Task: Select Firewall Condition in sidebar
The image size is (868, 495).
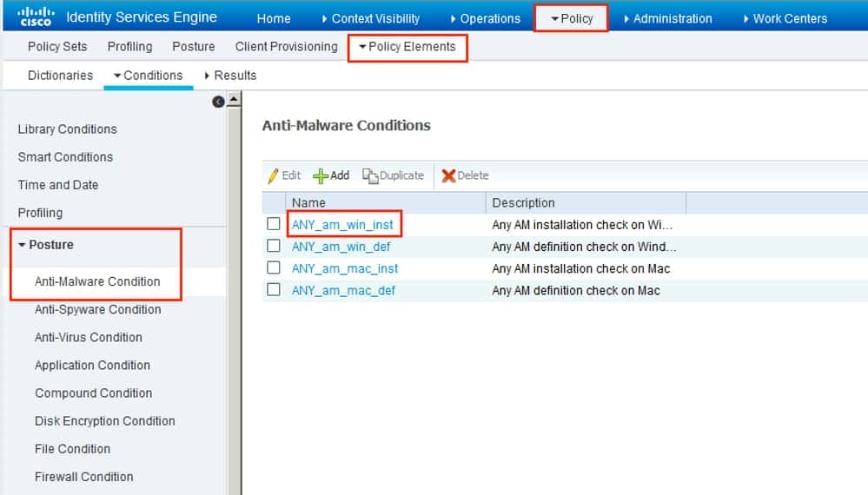Action: [x=84, y=477]
